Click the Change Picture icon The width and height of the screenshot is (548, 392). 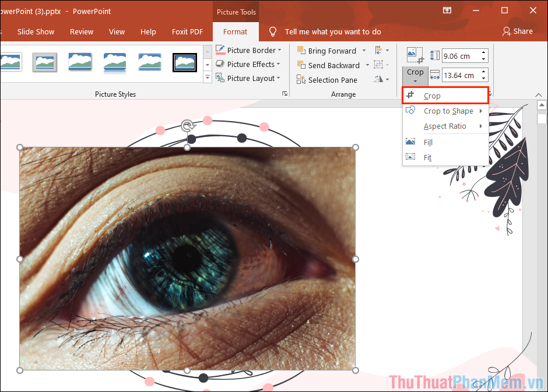point(414,55)
